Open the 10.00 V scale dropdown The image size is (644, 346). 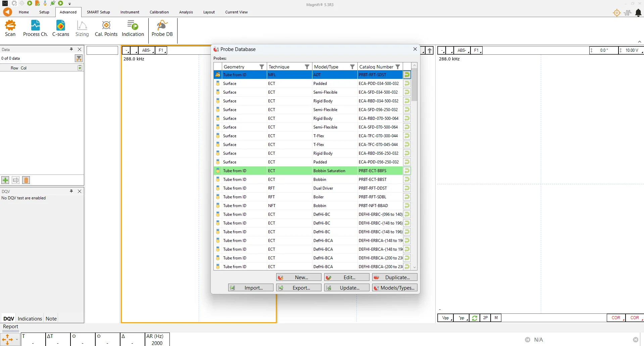pos(631,50)
